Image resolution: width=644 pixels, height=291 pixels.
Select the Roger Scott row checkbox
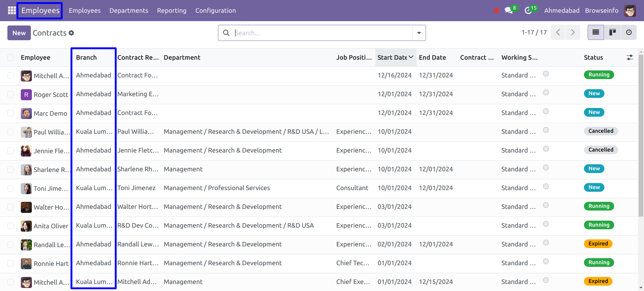pos(11,95)
